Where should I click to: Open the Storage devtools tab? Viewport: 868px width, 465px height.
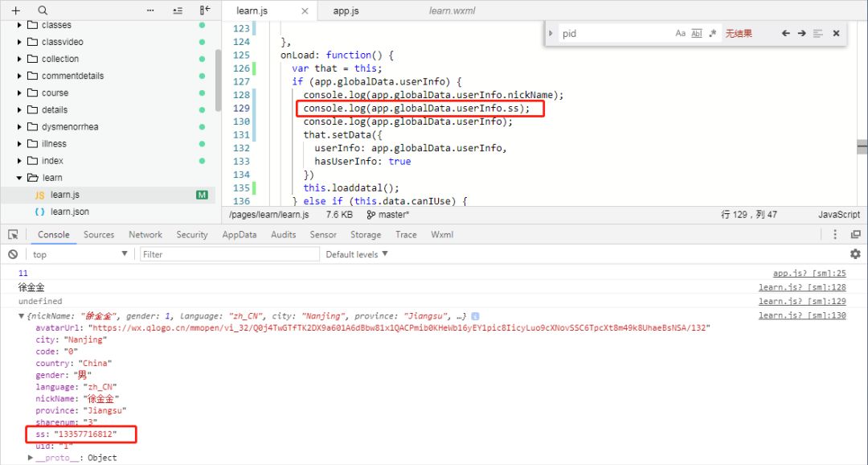pos(366,234)
